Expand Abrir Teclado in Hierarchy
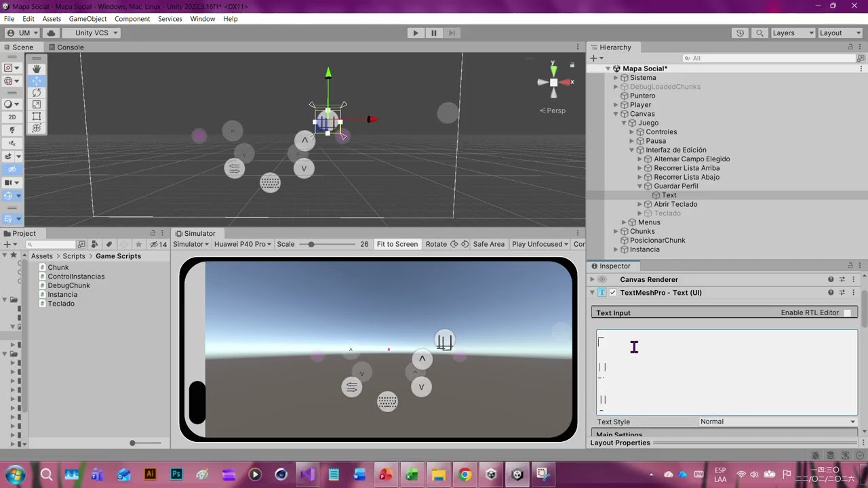This screenshot has height=488, width=868. tap(639, 204)
